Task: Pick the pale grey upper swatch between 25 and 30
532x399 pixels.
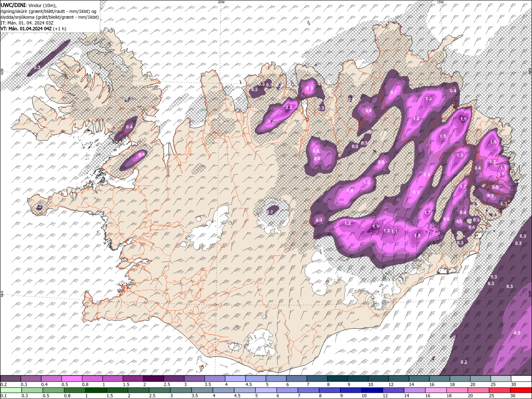Action: (x=501, y=379)
